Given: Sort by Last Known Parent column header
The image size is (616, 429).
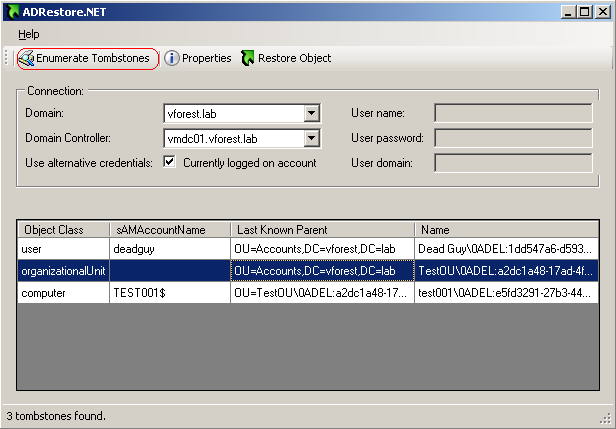Looking at the screenshot, I should 322,229.
